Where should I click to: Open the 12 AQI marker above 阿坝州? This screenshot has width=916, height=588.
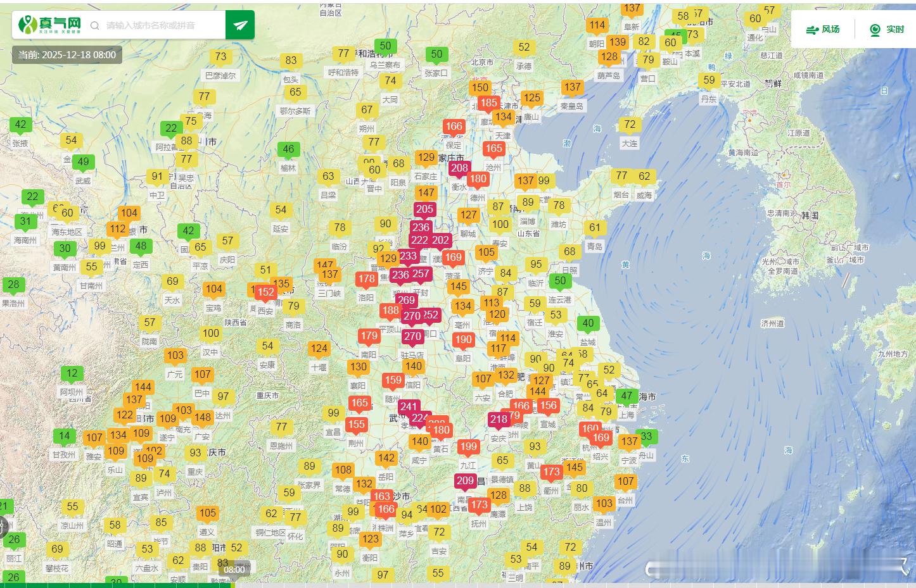pyautogui.click(x=72, y=374)
